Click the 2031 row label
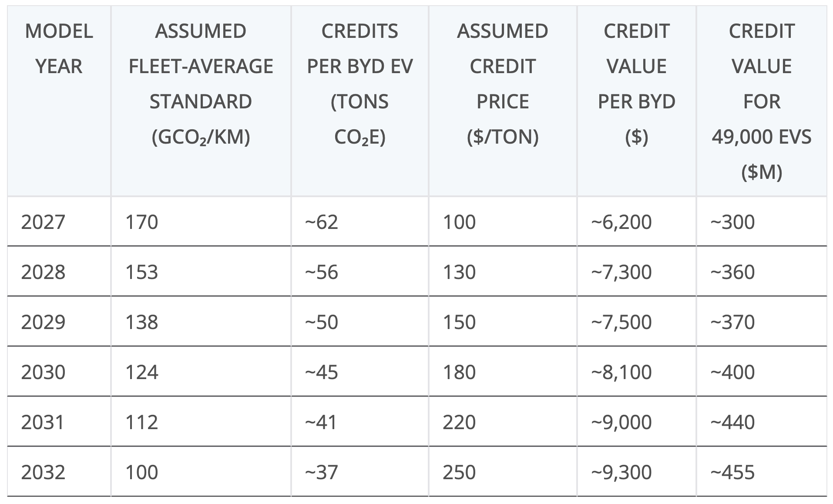Viewport: 833px width, 504px height. point(43,422)
